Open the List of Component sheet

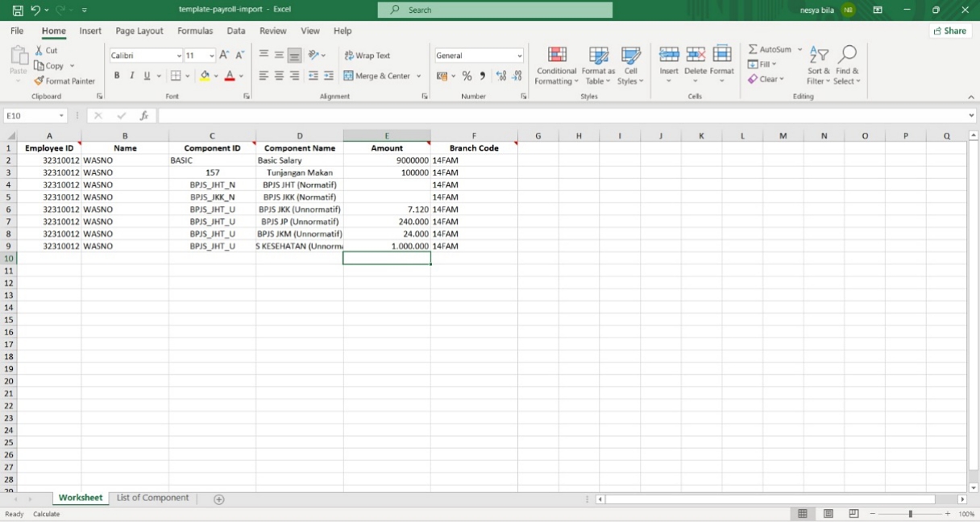152,498
